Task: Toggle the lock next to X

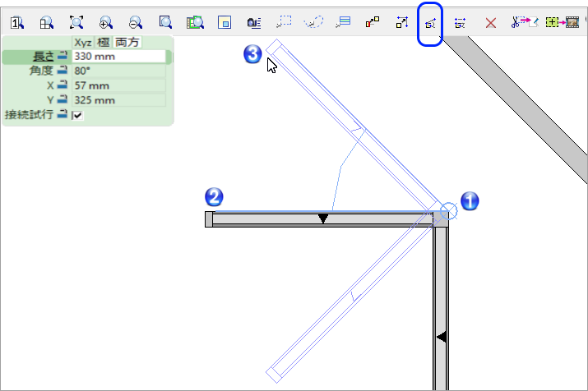Action: (x=63, y=85)
